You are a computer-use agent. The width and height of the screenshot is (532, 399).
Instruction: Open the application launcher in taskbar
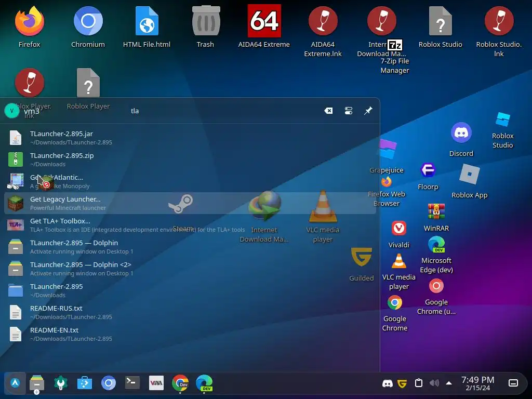pyautogui.click(x=15, y=383)
